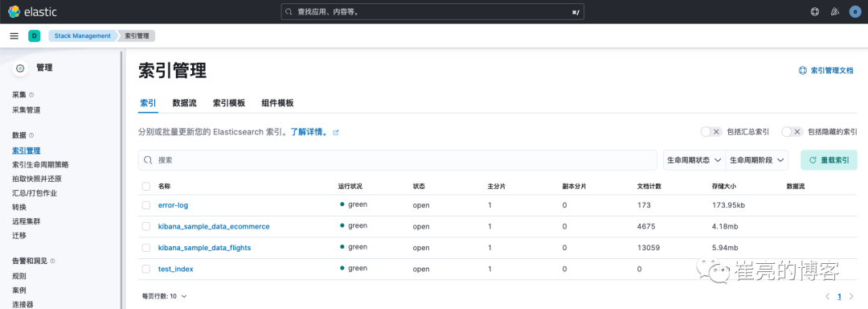This screenshot has height=309, width=868.
Task: Check the select-all checkbox in table header
Action: (x=146, y=187)
